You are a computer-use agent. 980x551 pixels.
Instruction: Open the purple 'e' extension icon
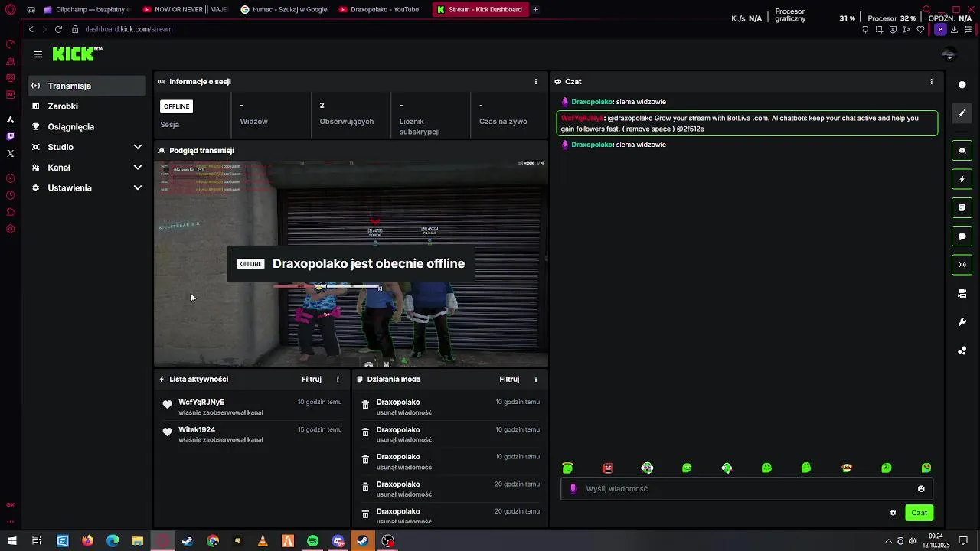(x=940, y=30)
